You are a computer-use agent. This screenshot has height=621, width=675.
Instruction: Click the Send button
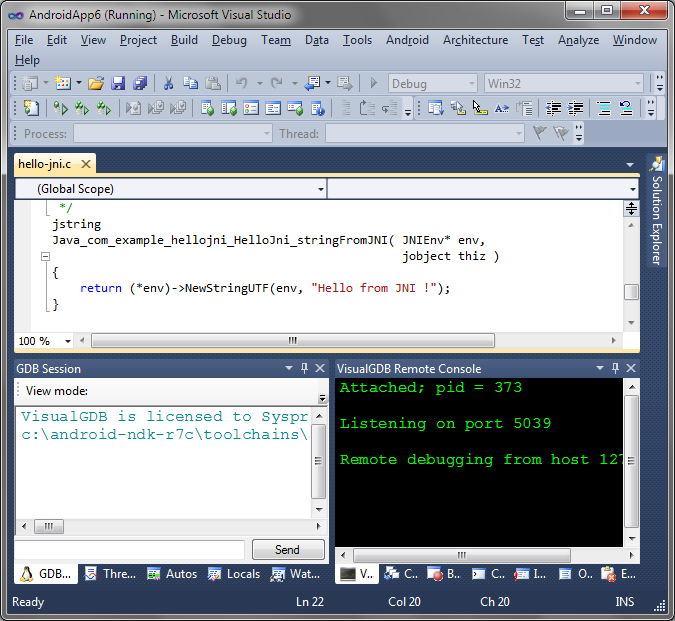288,550
